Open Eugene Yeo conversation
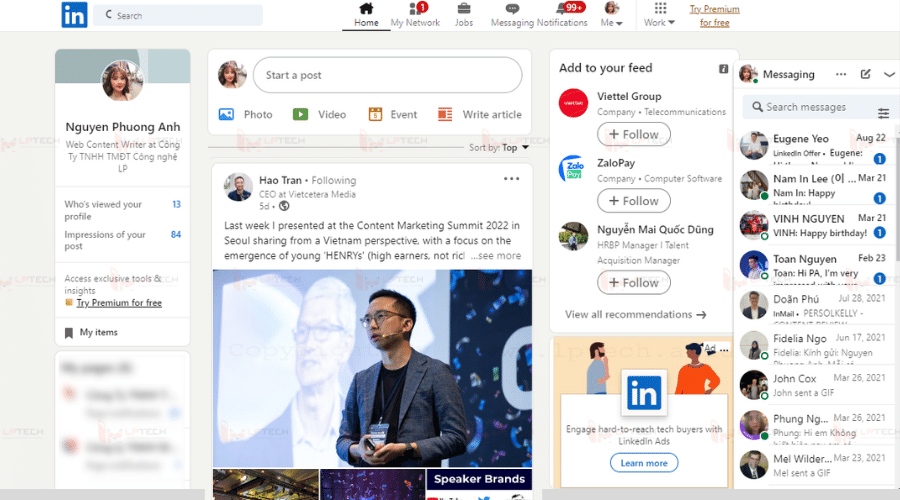Viewport: 900px width, 500px height. pos(816,146)
